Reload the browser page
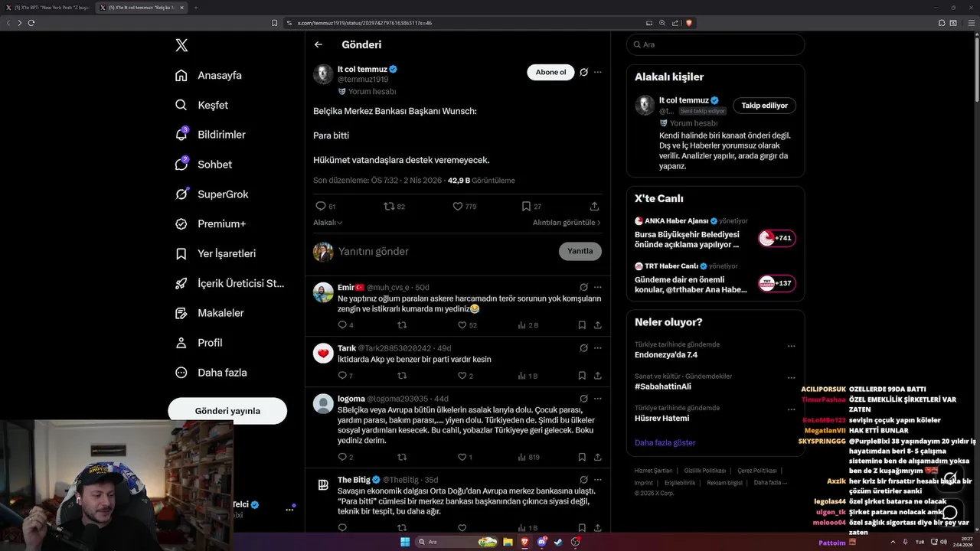 pyautogui.click(x=31, y=23)
